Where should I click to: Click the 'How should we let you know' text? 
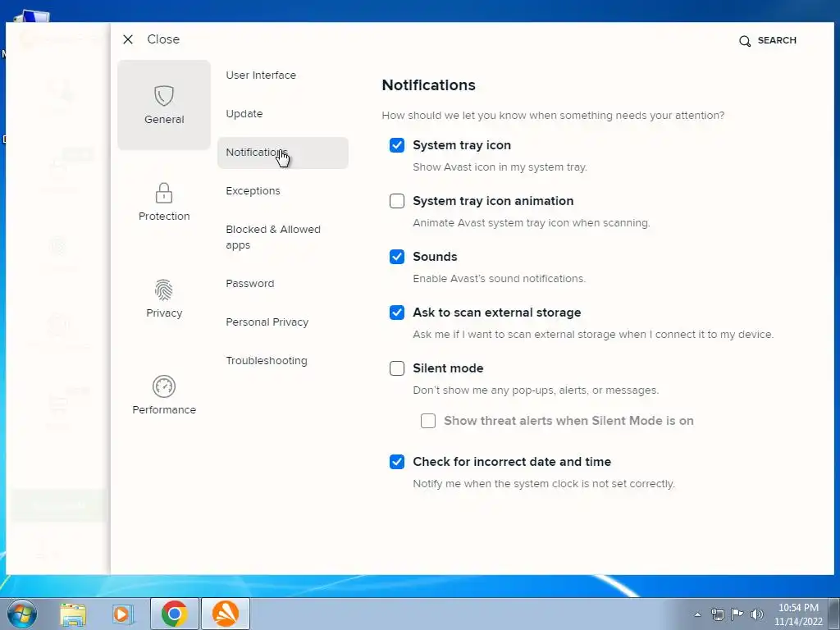[x=553, y=115]
